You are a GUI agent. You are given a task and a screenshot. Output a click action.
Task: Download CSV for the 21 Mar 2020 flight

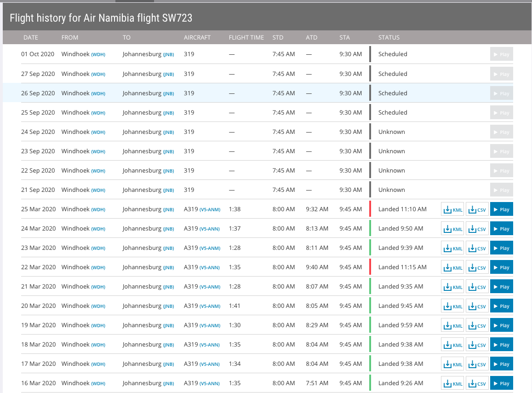(x=477, y=287)
